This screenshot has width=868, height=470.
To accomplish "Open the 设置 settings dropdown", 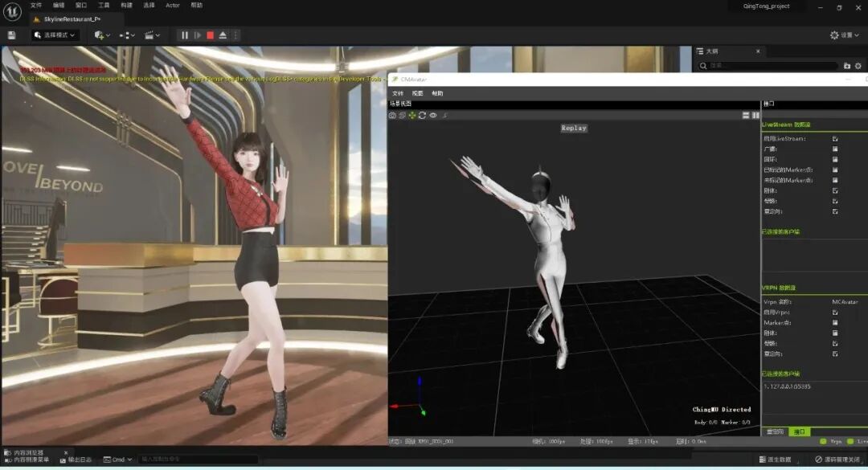I will click(x=845, y=35).
